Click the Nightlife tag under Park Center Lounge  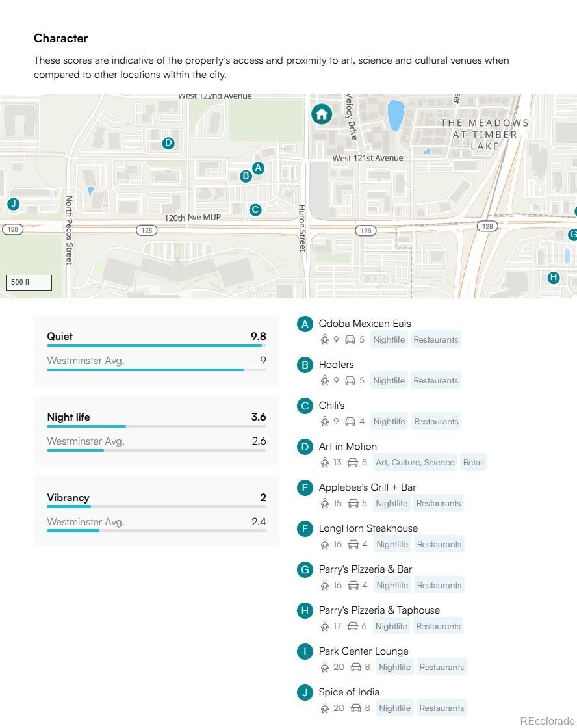click(394, 667)
